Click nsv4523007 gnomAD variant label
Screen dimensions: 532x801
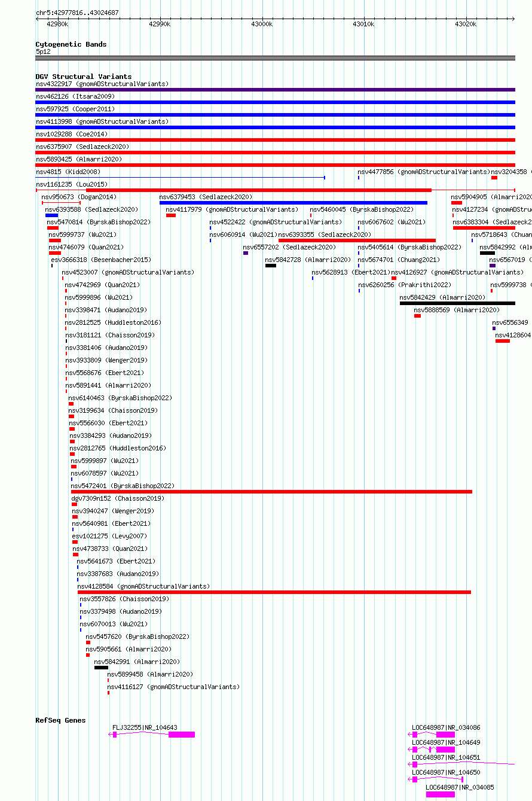(x=128, y=272)
